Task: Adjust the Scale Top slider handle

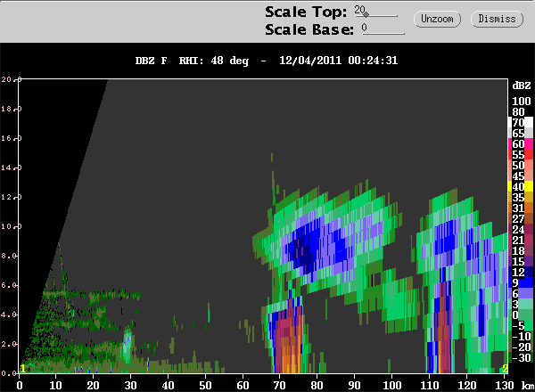Action: click(x=366, y=14)
